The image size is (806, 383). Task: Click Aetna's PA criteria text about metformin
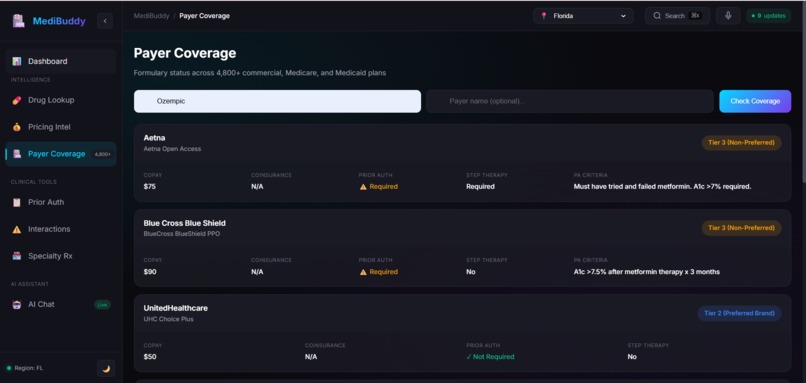tap(662, 187)
